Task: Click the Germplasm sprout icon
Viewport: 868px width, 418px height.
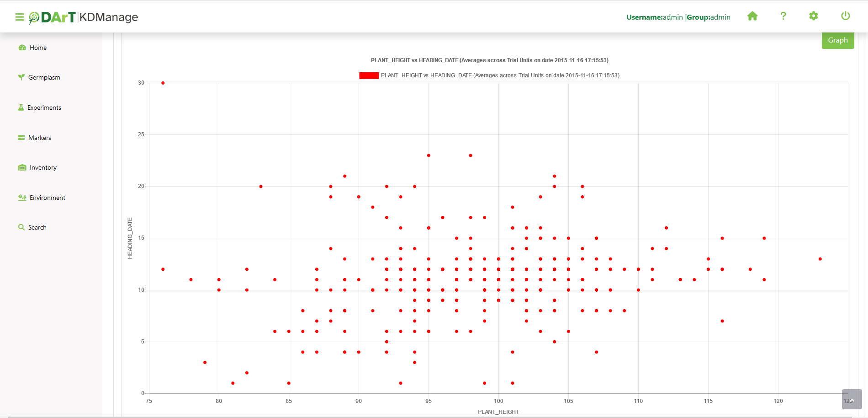Action: tap(21, 77)
